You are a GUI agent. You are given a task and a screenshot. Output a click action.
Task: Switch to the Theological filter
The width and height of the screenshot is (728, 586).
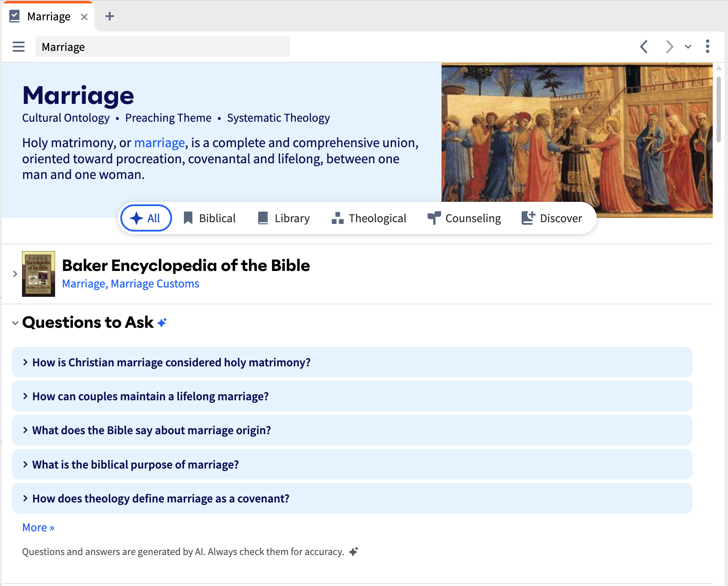coord(369,218)
